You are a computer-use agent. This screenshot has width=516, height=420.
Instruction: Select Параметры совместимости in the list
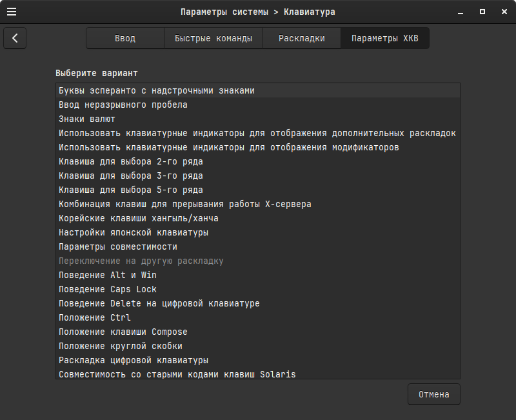(x=117, y=247)
